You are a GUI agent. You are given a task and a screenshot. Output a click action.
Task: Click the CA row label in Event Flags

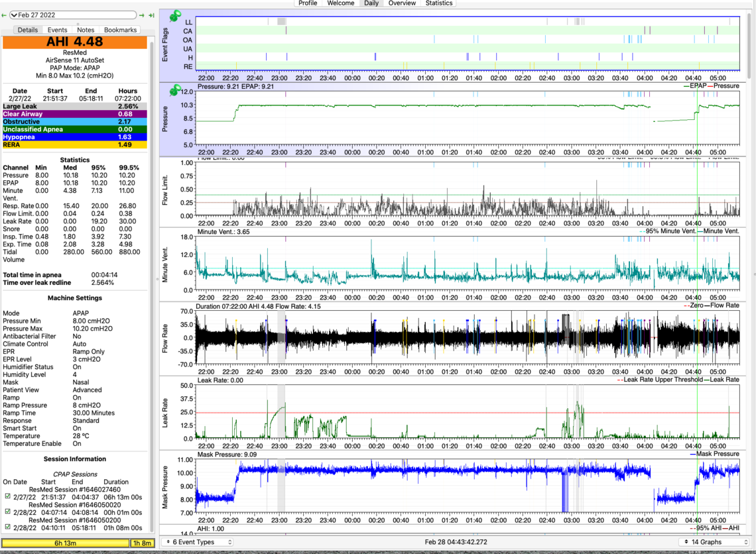coord(188,31)
